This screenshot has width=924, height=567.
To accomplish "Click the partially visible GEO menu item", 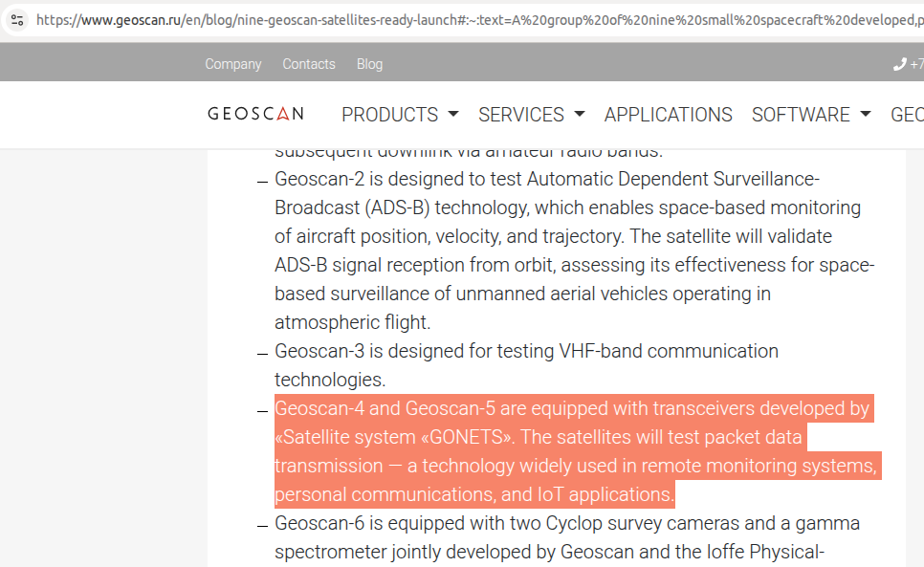I will [907, 114].
